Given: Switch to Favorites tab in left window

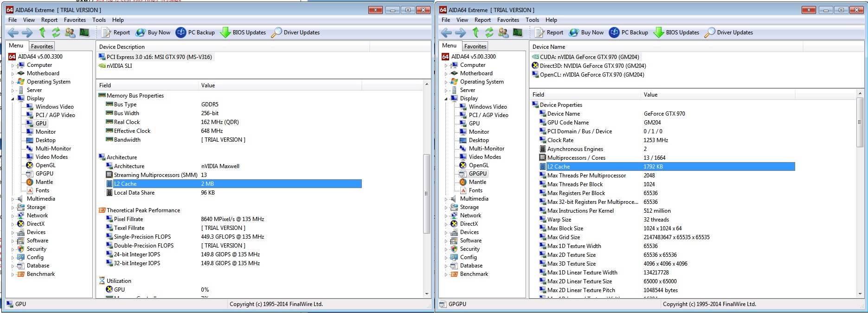Looking at the screenshot, I should (x=42, y=46).
